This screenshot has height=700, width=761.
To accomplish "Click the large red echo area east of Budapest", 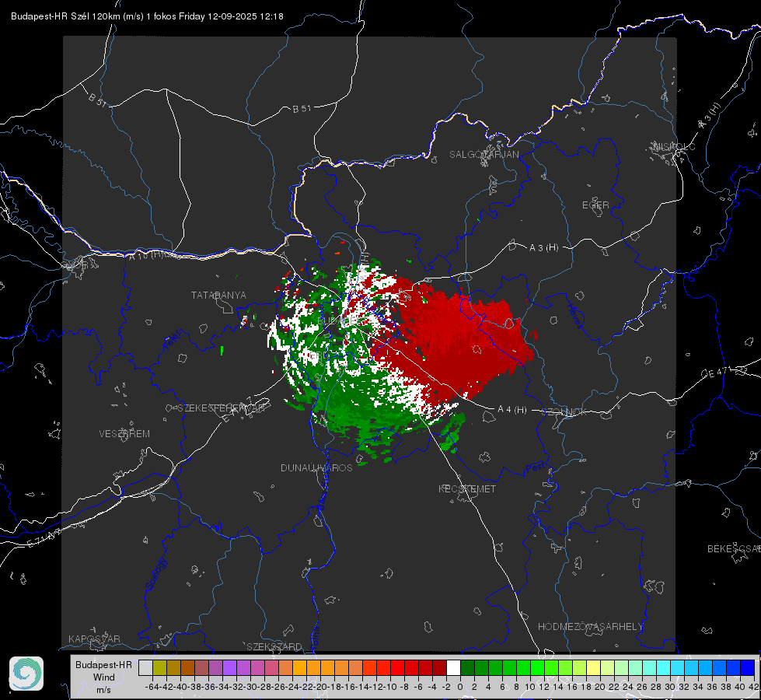I will 461,340.
